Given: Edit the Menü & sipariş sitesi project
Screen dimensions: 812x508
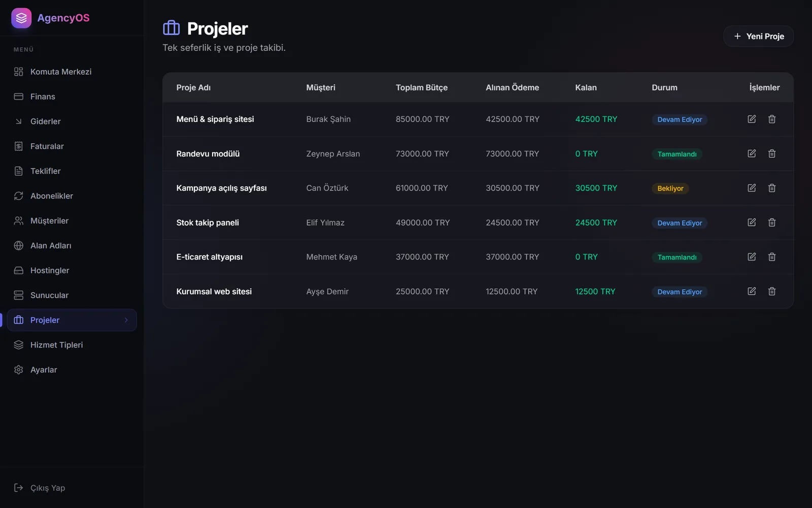Looking at the screenshot, I should point(752,119).
